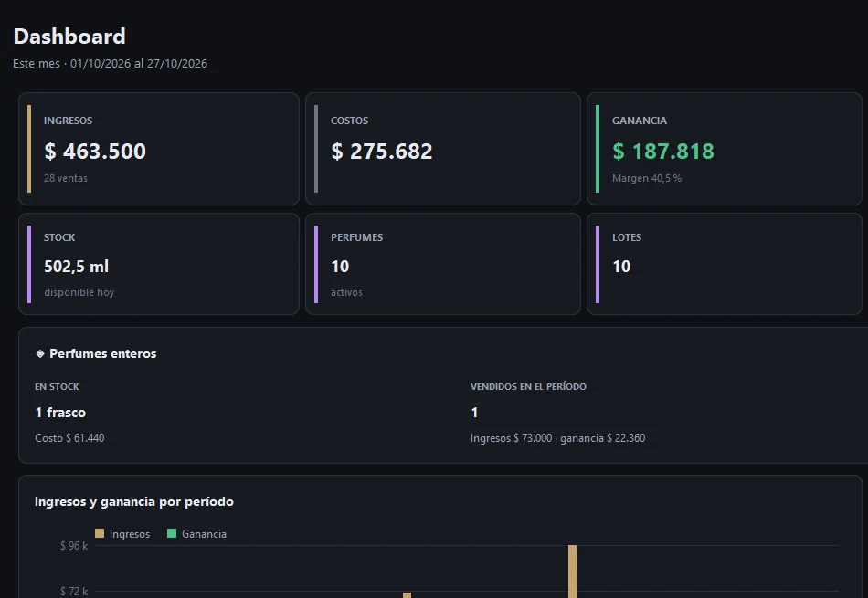
Task: Click the '$ 96 k' axis label
Action: click(x=74, y=546)
